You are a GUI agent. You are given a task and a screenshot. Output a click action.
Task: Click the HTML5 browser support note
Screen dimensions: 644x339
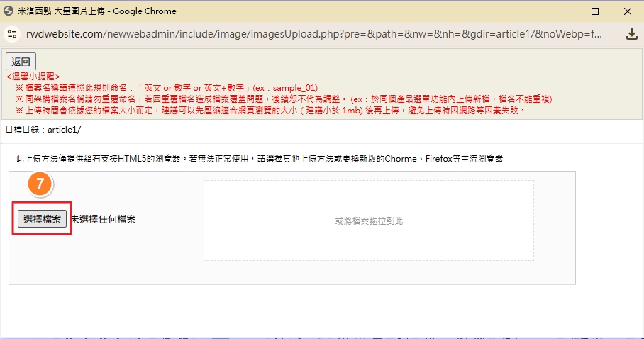tap(260, 159)
